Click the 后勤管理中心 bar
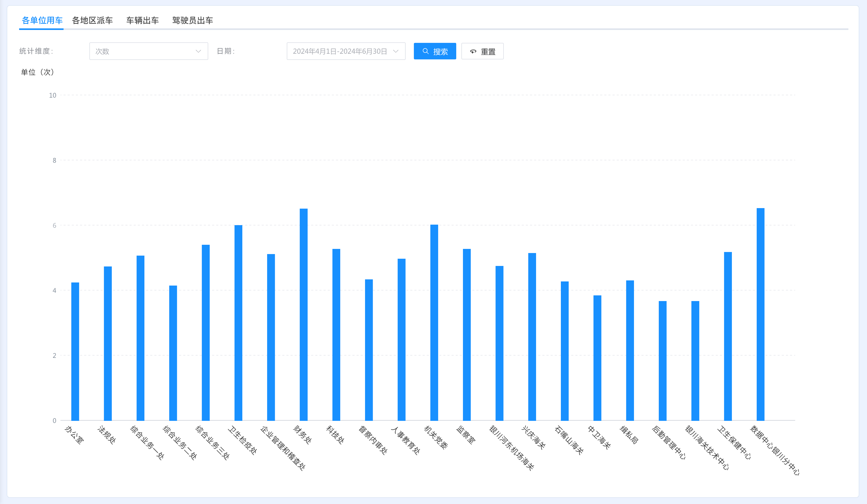 663,361
